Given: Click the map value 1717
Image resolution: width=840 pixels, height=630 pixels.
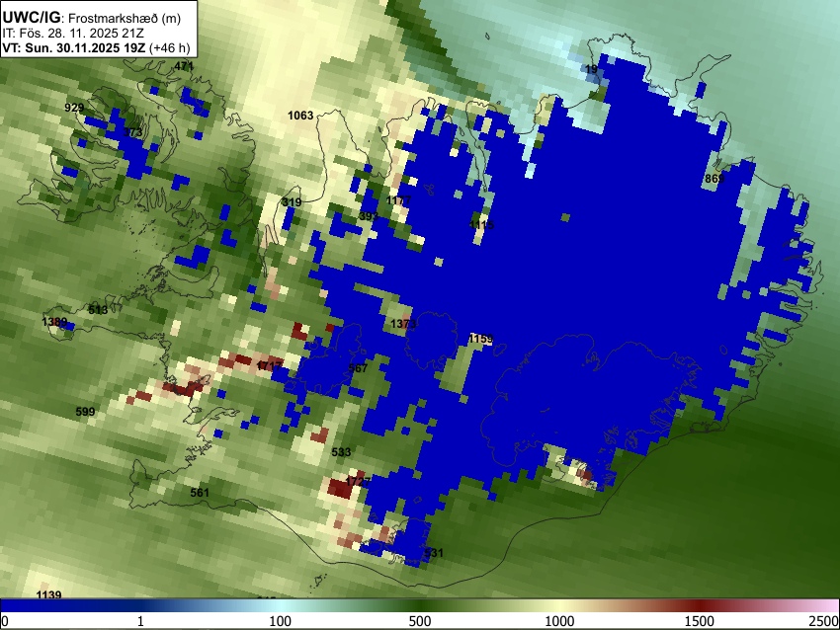Looking at the screenshot, I should (x=270, y=366).
